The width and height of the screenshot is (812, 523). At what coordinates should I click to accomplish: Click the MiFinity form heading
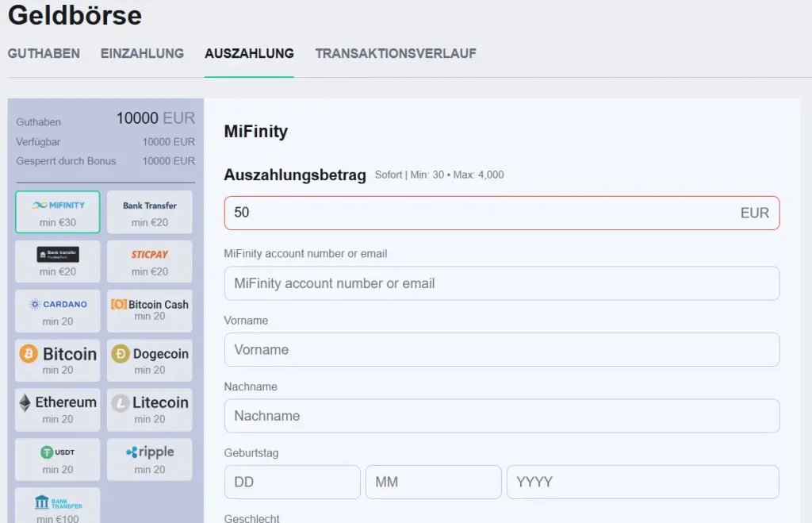(256, 131)
